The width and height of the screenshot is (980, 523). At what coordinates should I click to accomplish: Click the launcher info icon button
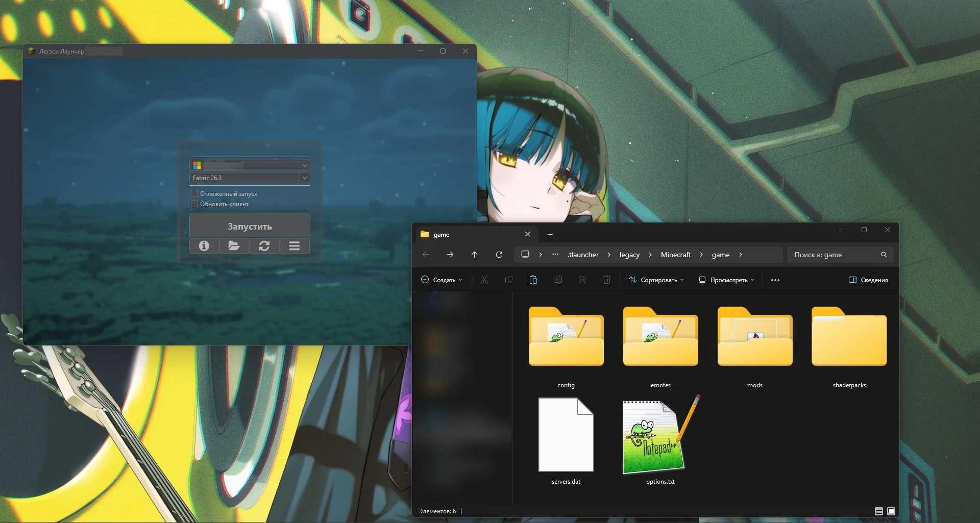pyautogui.click(x=204, y=246)
